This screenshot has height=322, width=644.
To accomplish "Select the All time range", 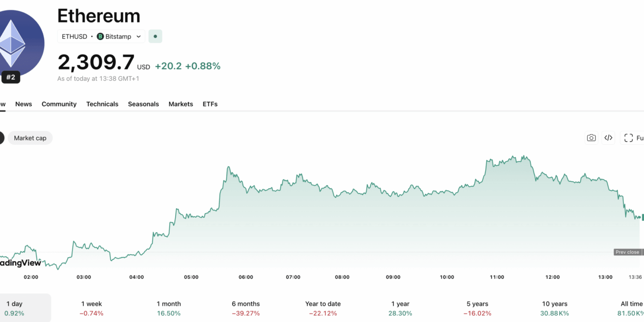I will click(x=631, y=308).
